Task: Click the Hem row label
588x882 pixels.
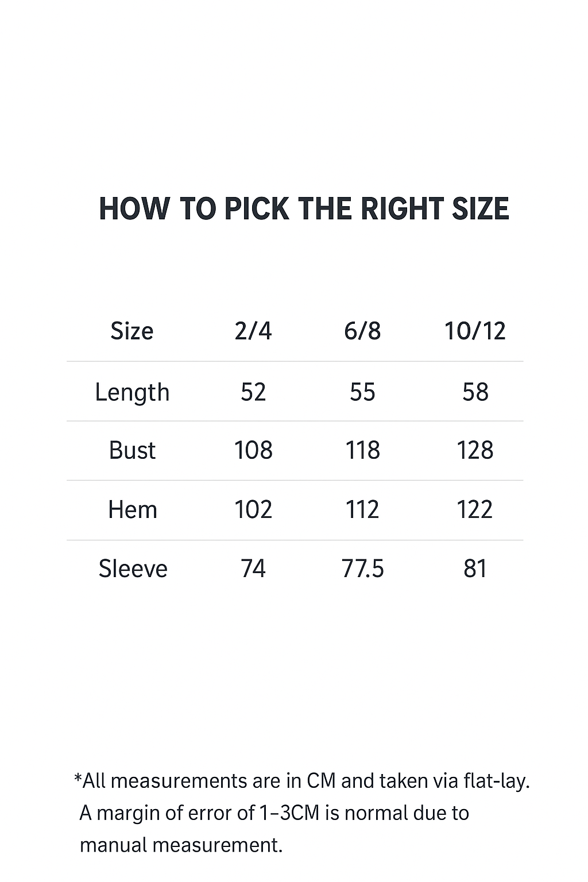Action: click(132, 510)
